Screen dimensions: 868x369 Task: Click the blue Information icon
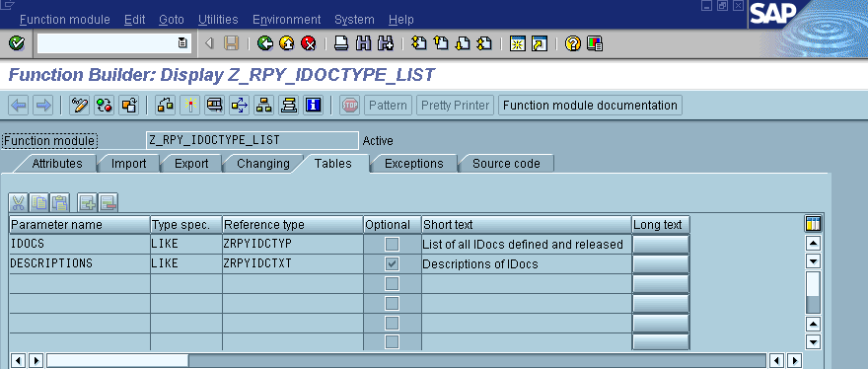pyautogui.click(x=314, y=106)
